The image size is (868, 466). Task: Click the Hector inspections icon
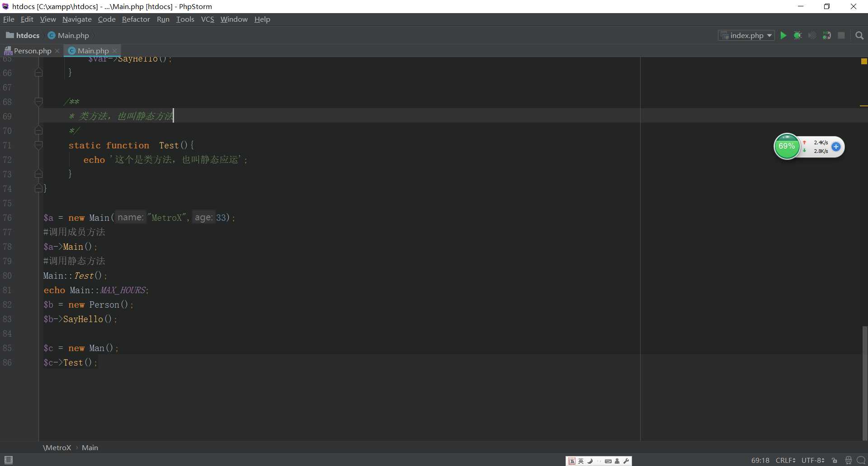[848, 460]
